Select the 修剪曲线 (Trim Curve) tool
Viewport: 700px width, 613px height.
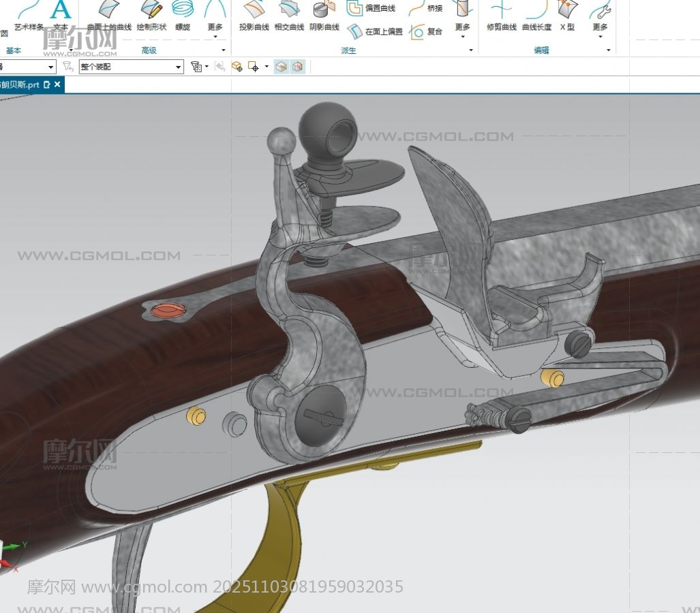click(x=501, y=17)
